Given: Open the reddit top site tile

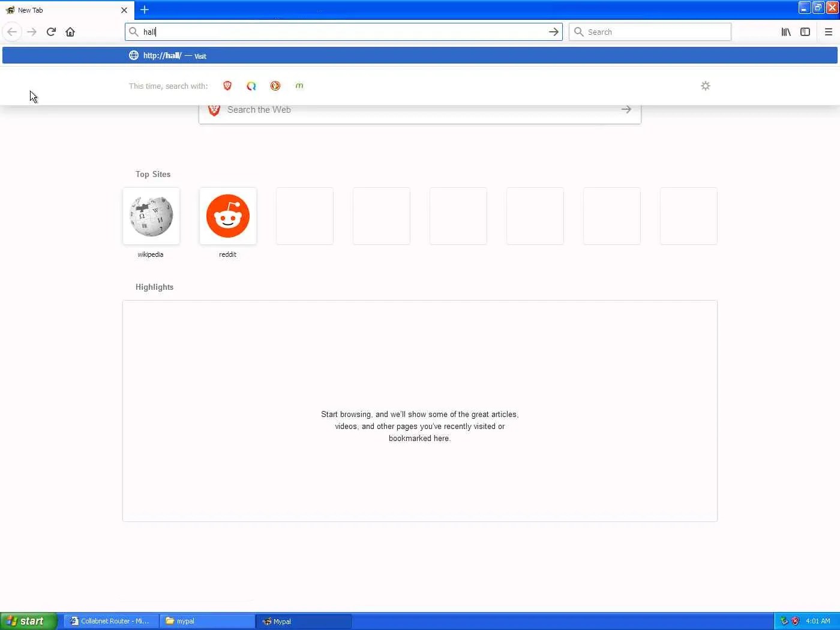Looking at the screenshot, I should pyautogui.click(x=228, y=216).
